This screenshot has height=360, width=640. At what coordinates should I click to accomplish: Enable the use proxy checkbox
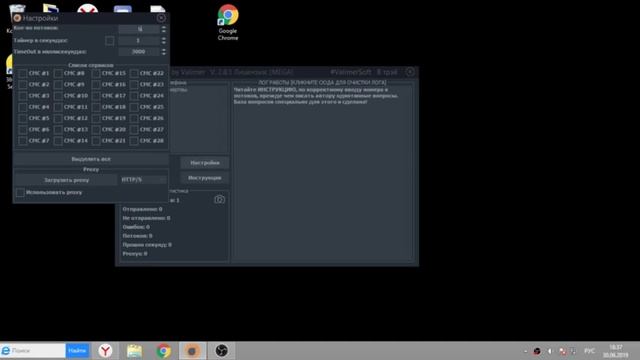(x=20, y=192)
